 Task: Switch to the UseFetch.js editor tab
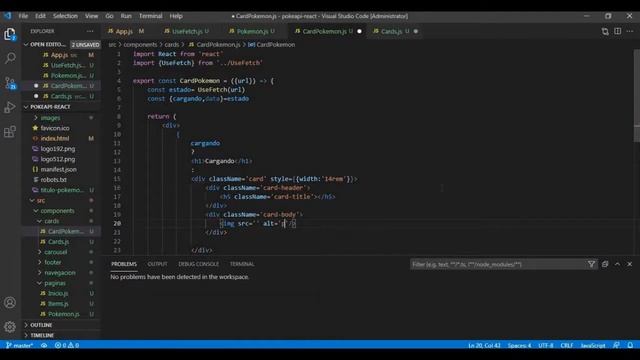click(187, 31)
